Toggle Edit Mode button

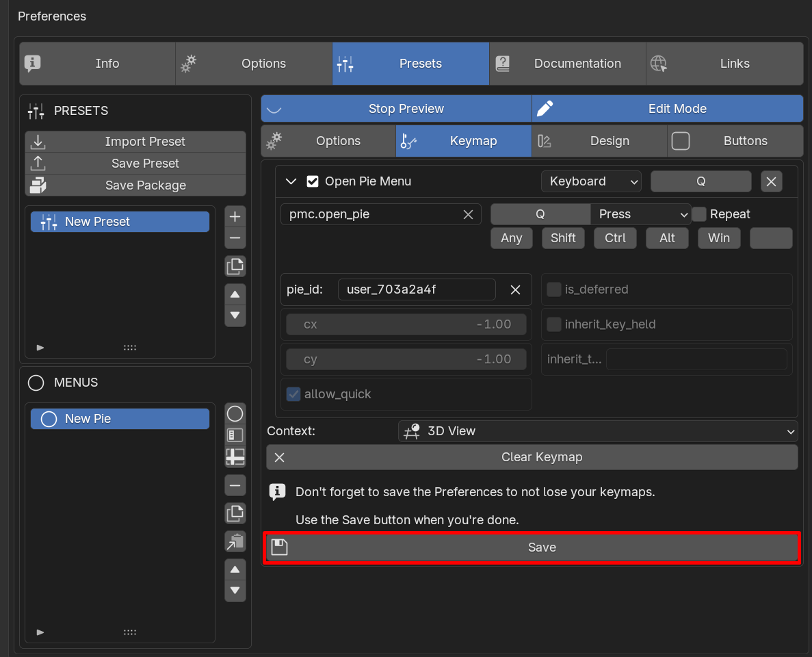668,109
